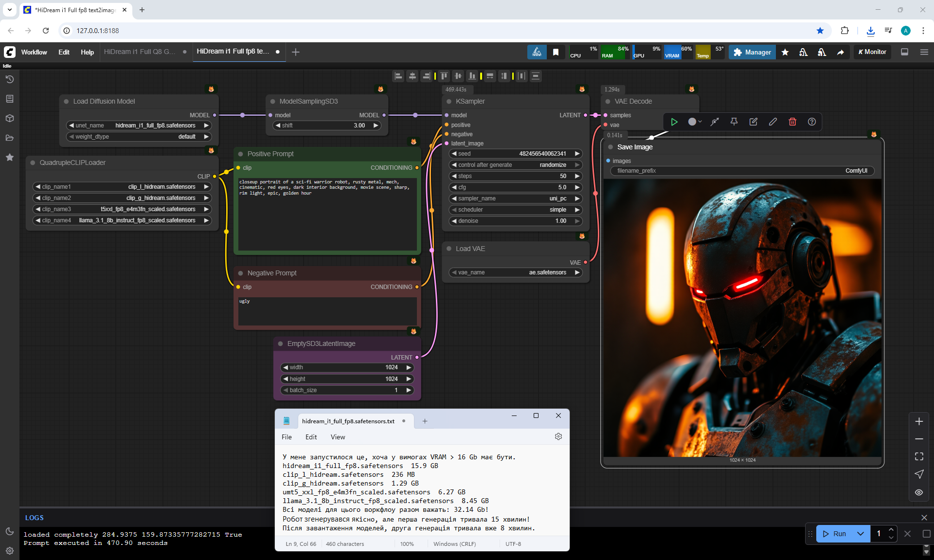Toggle dark theme moon icon

[x=9, y=531]
